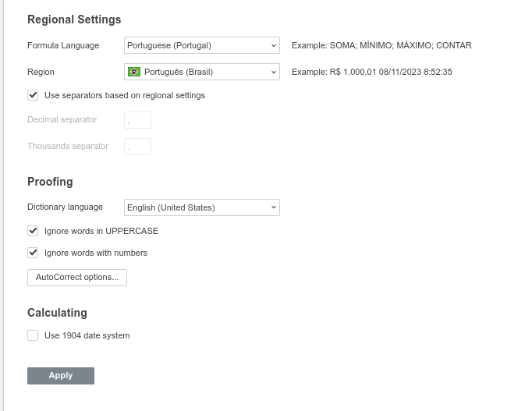Click the Proofing section heading
Image resolution: width=532 pixels, height=411 pixels.
pyautogui.click(x=50, y=182)
